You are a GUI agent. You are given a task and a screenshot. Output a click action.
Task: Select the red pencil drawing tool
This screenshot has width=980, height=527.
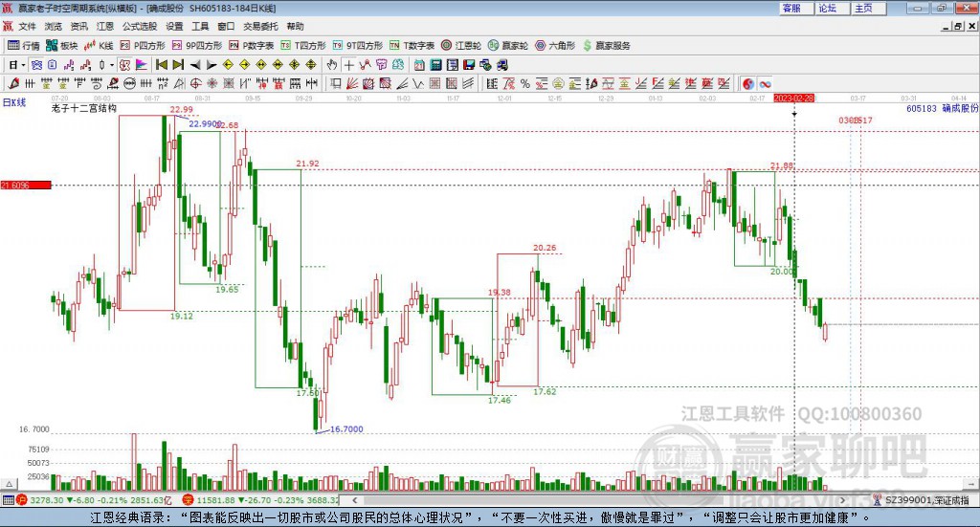(13, 83)
